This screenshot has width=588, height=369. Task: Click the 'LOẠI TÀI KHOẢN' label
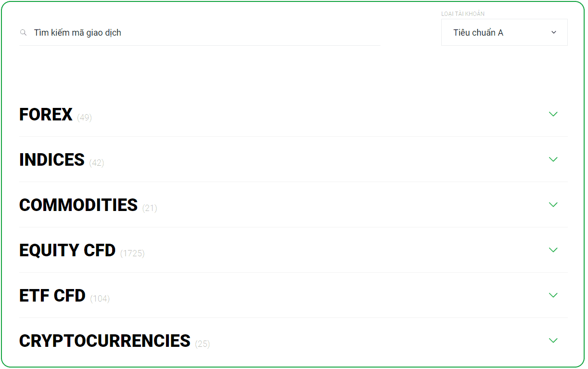click(x=462, y=14)
